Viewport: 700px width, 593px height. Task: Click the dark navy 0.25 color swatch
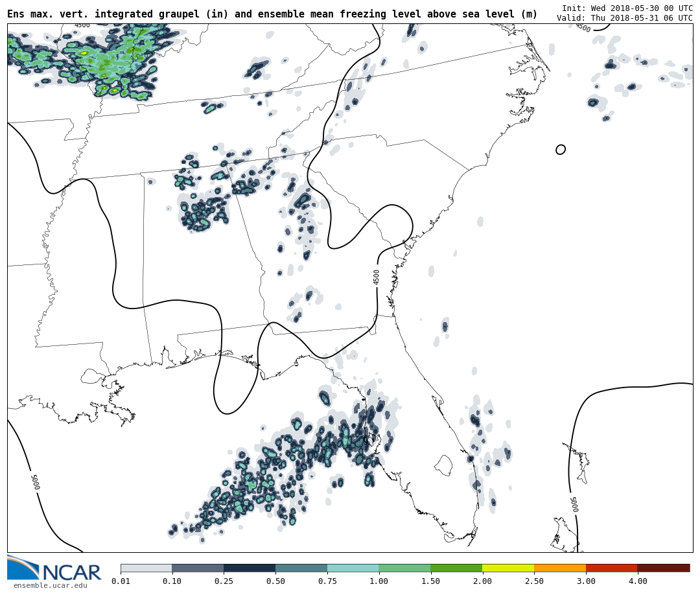[250, 568]
